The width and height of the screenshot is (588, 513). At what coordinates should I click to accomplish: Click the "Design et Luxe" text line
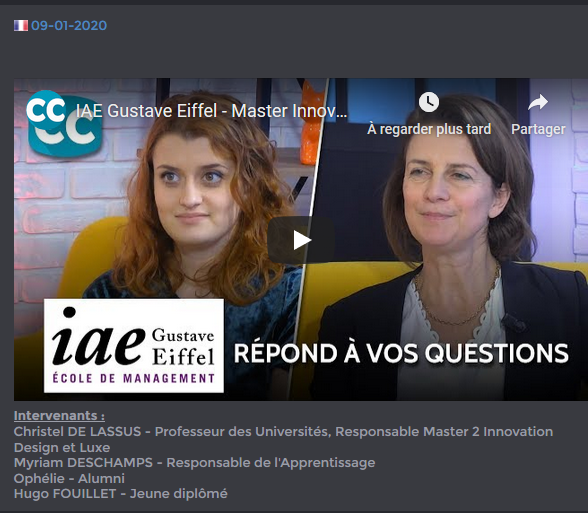click(x=62, y=447)
